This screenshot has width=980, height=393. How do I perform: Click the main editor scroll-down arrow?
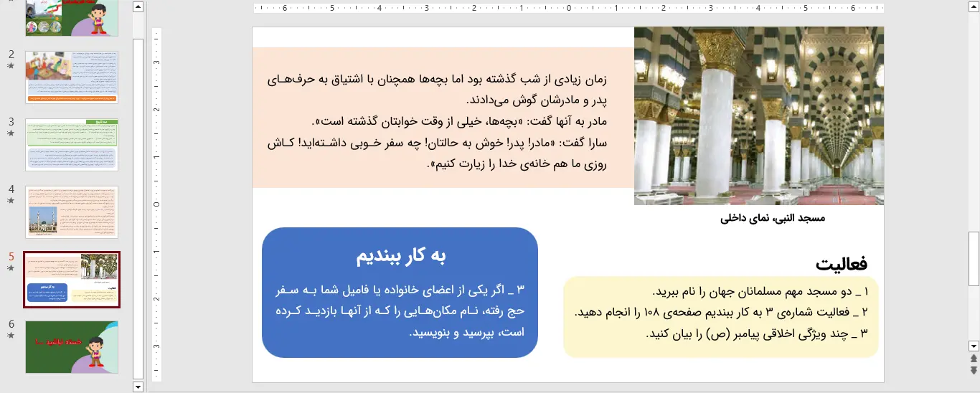tap(974, 346)
